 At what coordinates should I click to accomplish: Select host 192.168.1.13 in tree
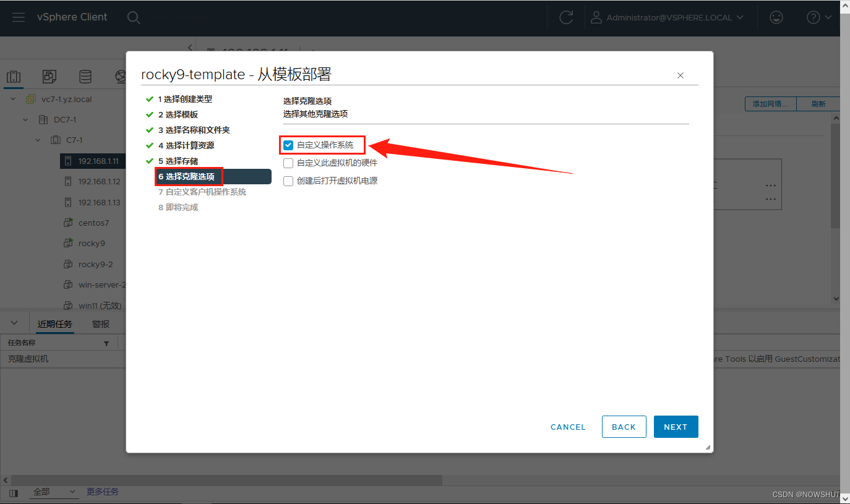pyautogui.click(x=99, y=202)
